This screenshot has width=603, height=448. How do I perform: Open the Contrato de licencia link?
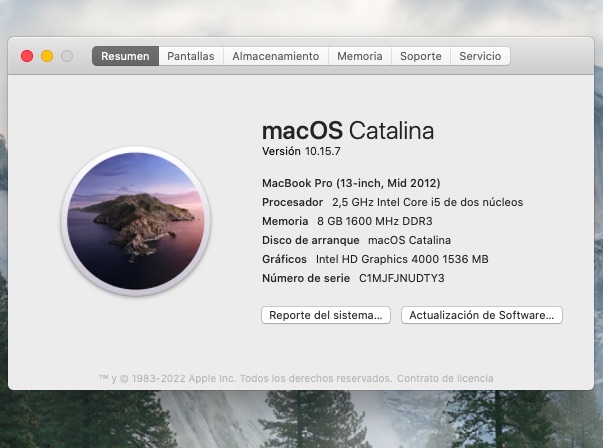(444, 379)
